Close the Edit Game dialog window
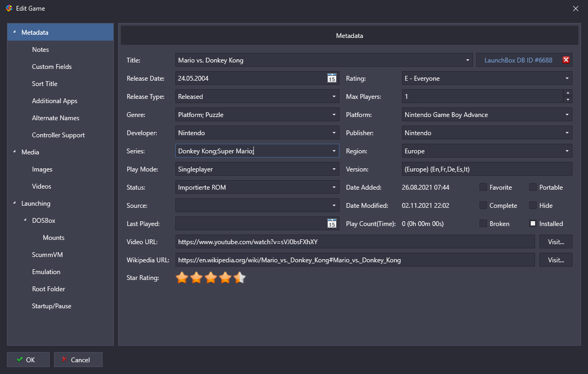This screenshot has height=374, width=588. coord(576,9)
